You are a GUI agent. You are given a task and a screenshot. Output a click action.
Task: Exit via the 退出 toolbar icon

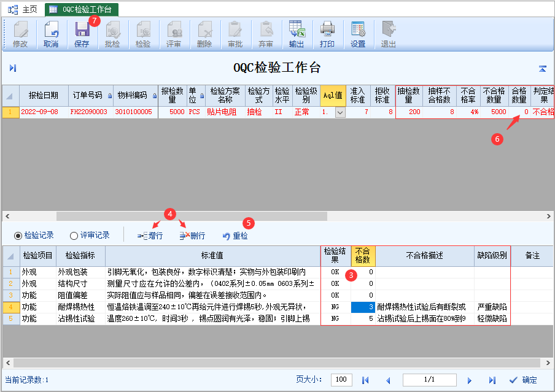coord(388,34)
